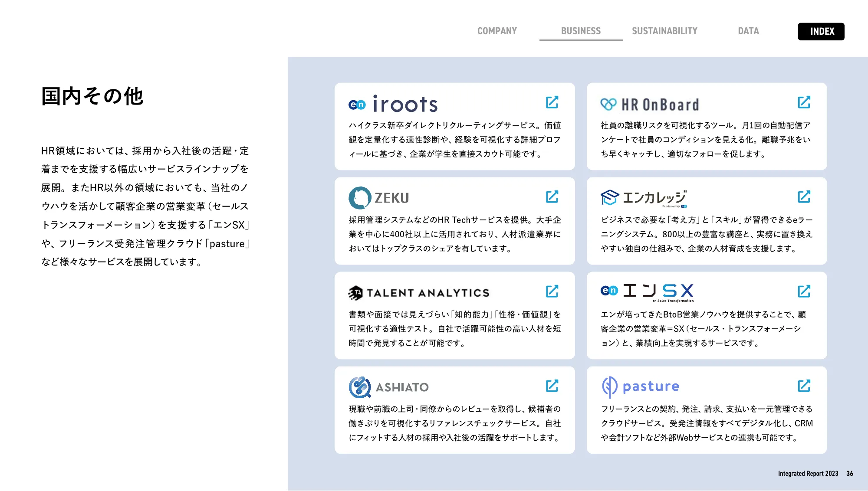Click the HR OnBoard description text

(706, 140)
